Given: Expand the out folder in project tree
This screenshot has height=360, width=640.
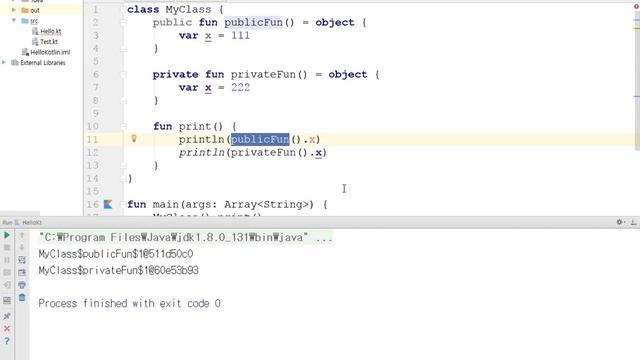Looking at the screenshot, I should 14,10.
